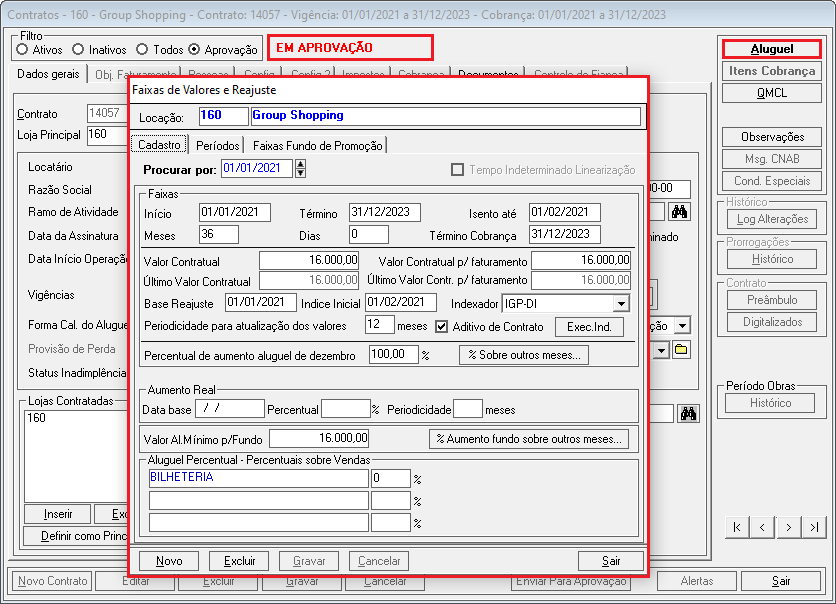Click the Aumento Real Data base field
Screen dimensions: 836x604
pos(230,409)
